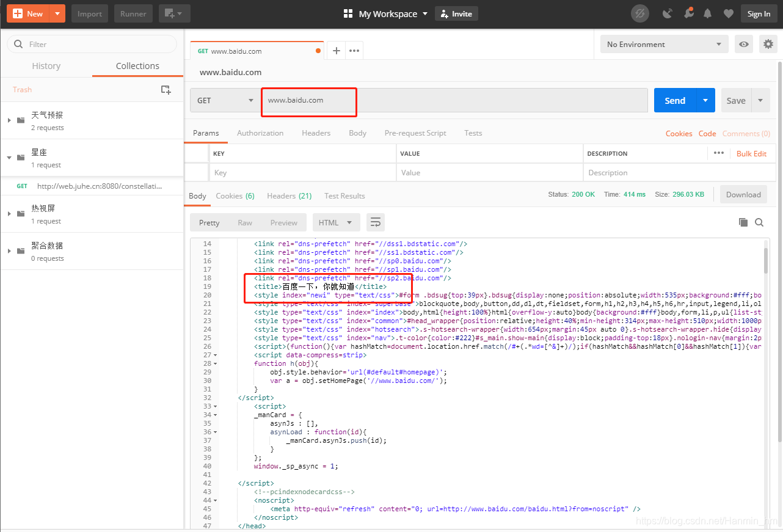The image size is (783, 532).
Task: Select the Params tab
Action: tap(206, 133)
